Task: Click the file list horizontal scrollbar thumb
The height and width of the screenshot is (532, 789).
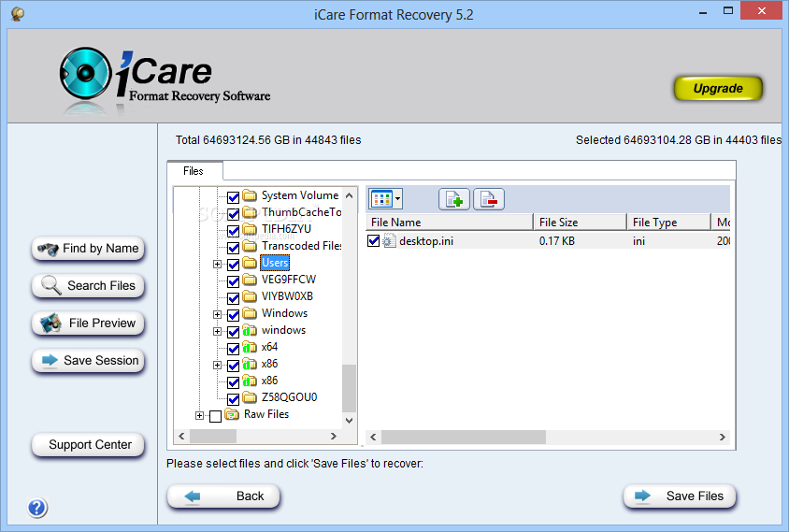Action: click(x=464, y=437)
